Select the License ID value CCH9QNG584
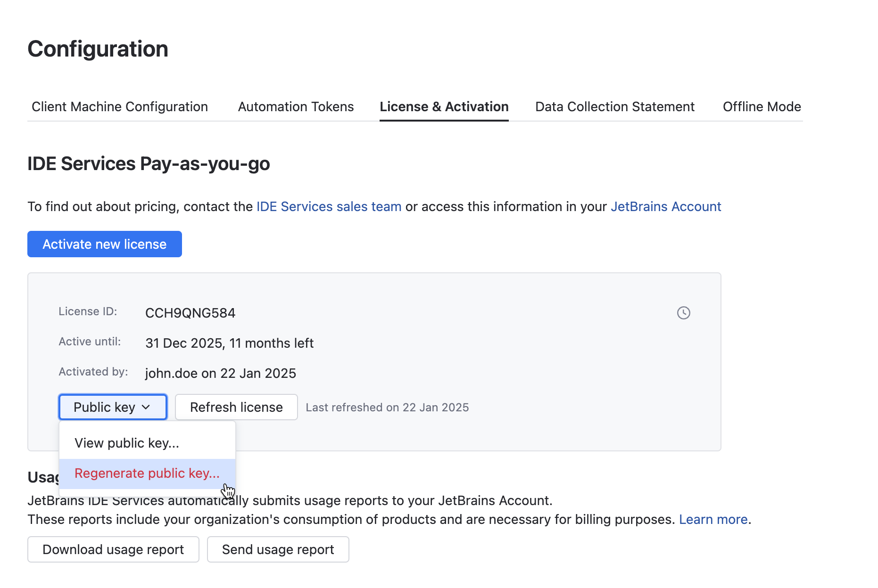878x588 pixels. tap(190, 312)
